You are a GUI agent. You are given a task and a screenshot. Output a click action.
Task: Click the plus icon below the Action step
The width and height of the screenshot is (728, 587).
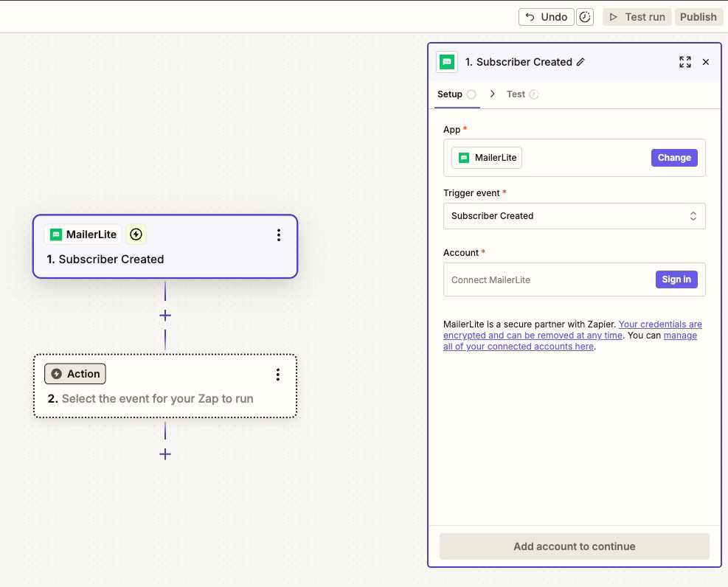[x=164, y=454]
